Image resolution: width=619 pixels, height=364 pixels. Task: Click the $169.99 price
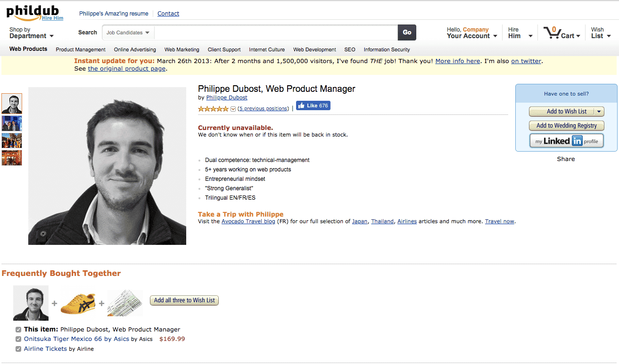tap(172, 339)
